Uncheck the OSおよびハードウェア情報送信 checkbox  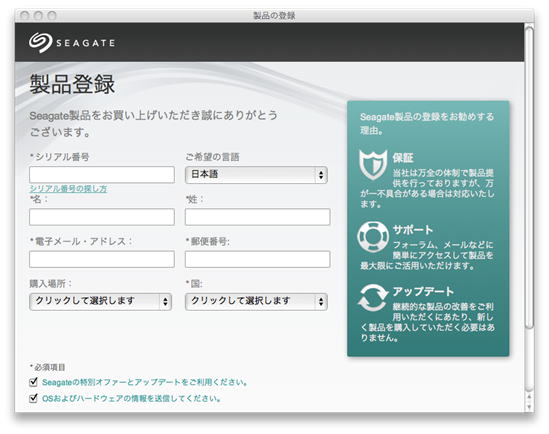point(34,398)
